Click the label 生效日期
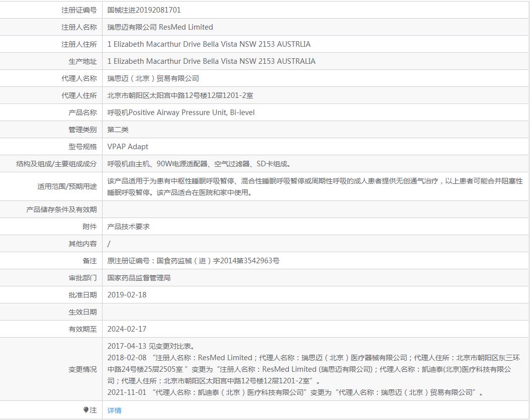 (x=83, y=312)
